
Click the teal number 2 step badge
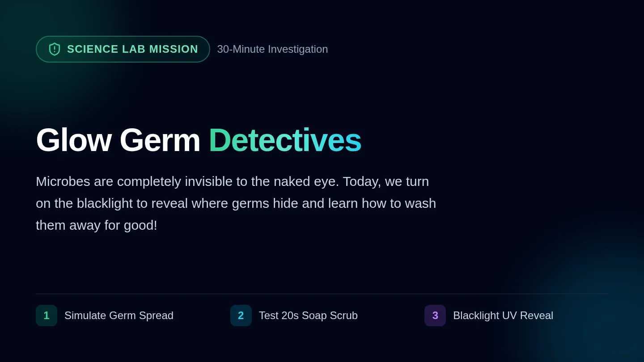click(241, 316)
